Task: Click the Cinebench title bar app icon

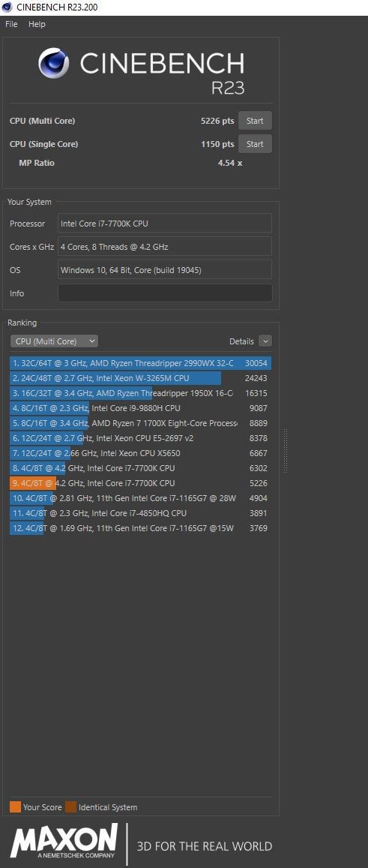Action: tap(7, 8)
